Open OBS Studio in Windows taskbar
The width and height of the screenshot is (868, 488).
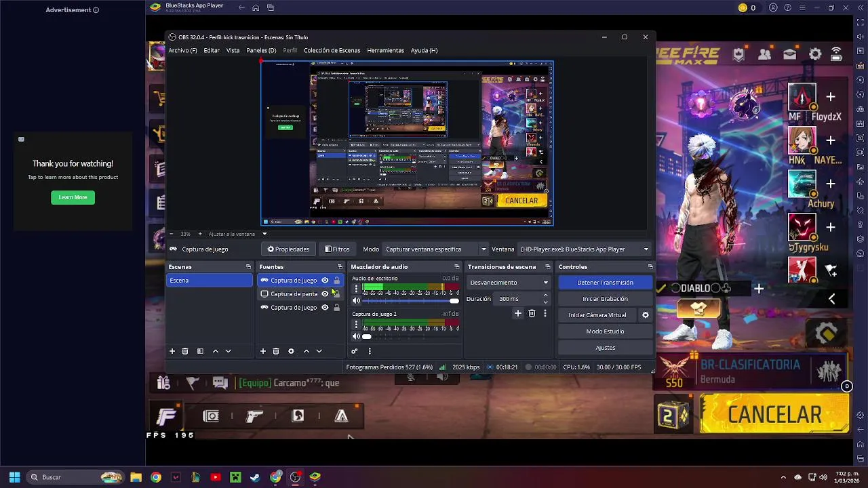295,477
